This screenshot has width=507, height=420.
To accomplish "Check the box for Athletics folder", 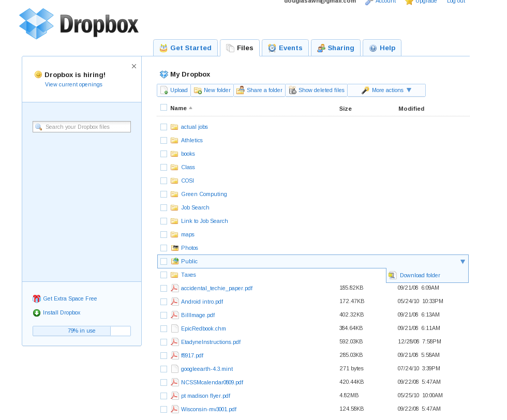I will coord(163,140).
